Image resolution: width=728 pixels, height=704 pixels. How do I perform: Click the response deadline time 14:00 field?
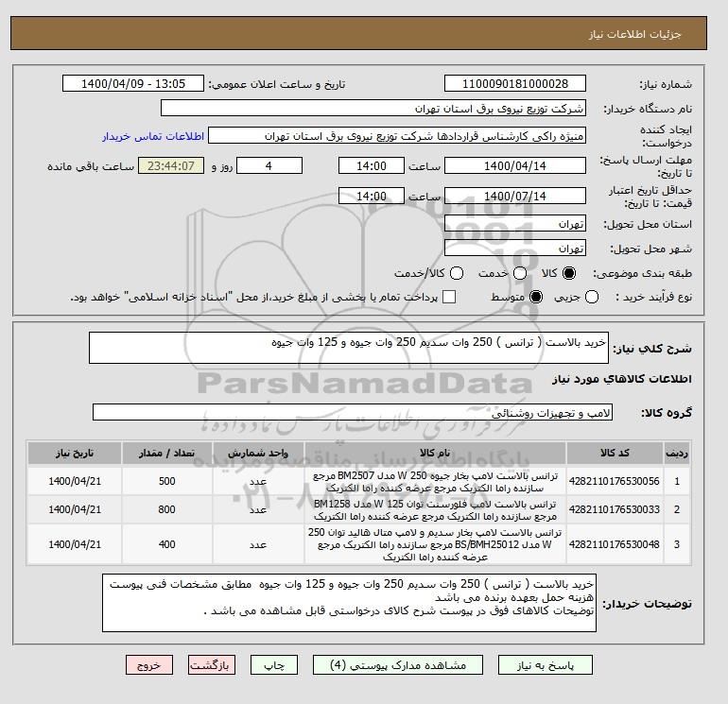click(372, 165)
